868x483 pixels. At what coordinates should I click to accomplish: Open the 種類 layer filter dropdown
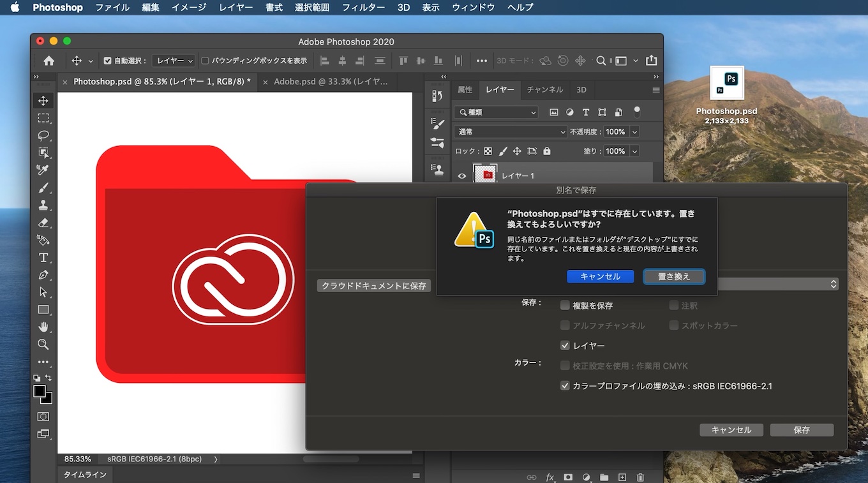pos(496,112)
